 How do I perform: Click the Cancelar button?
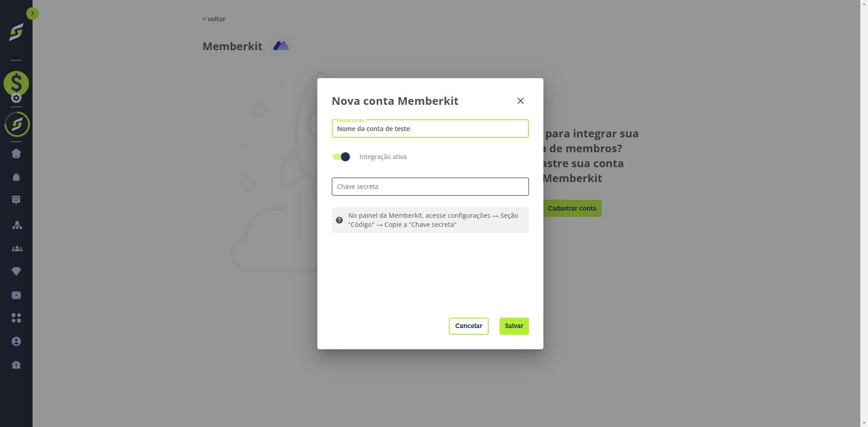468,326
